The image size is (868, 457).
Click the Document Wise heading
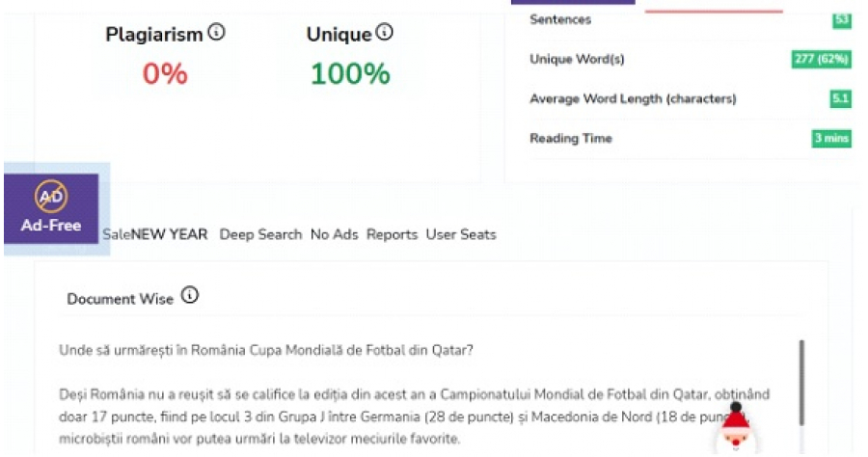click(121, 299)
